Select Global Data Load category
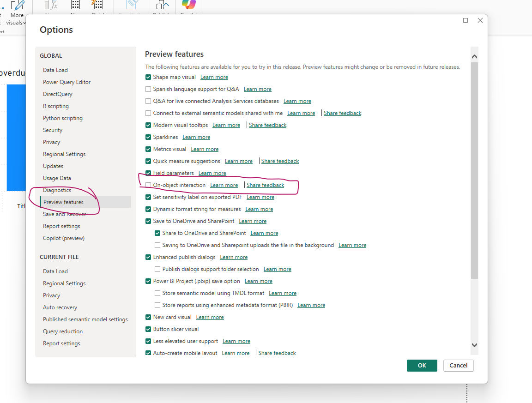 tap(55, 70)
